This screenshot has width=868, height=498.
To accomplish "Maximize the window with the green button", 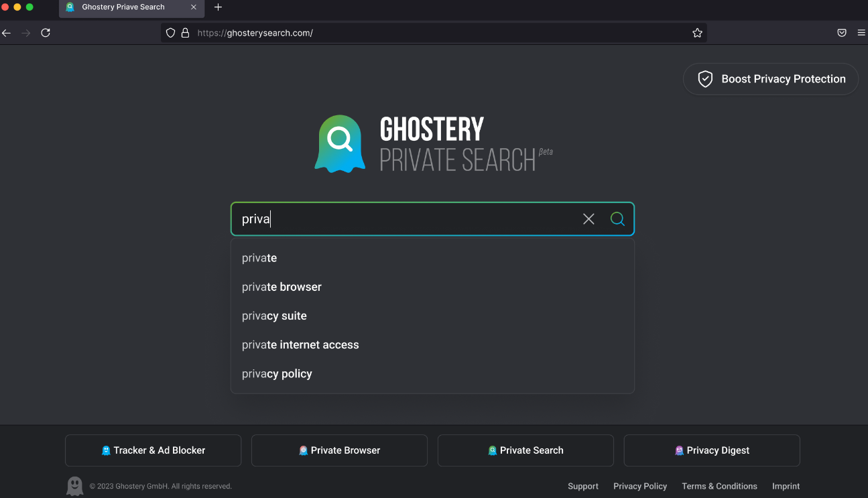I will point(29,7).
